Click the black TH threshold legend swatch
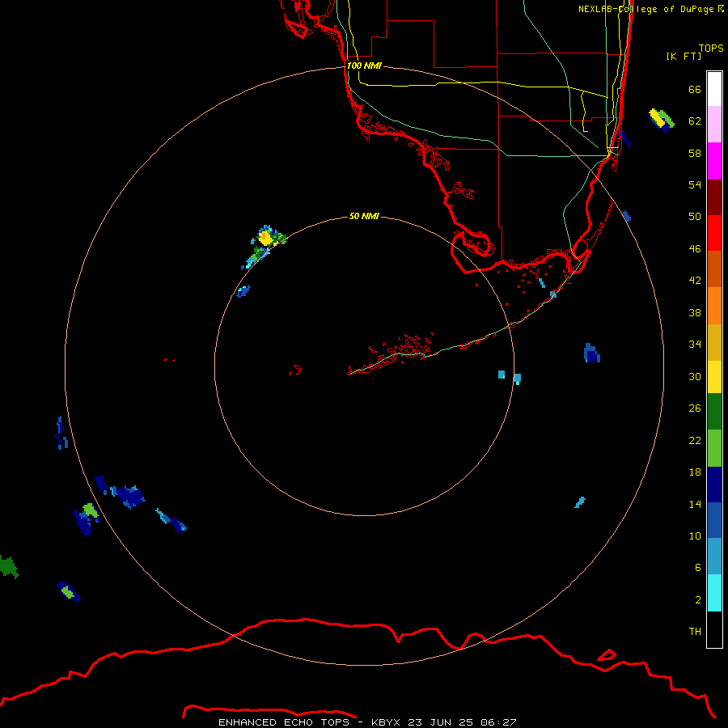 point(714,629)
